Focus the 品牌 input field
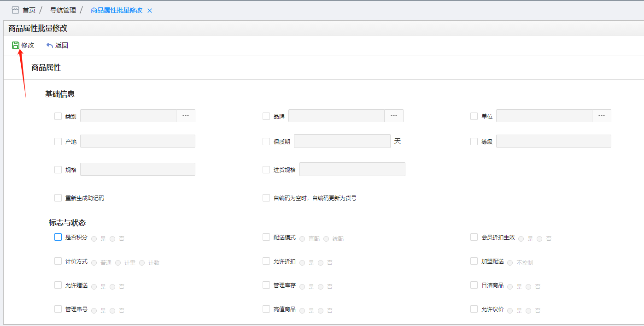 click(x=336, y=116)
